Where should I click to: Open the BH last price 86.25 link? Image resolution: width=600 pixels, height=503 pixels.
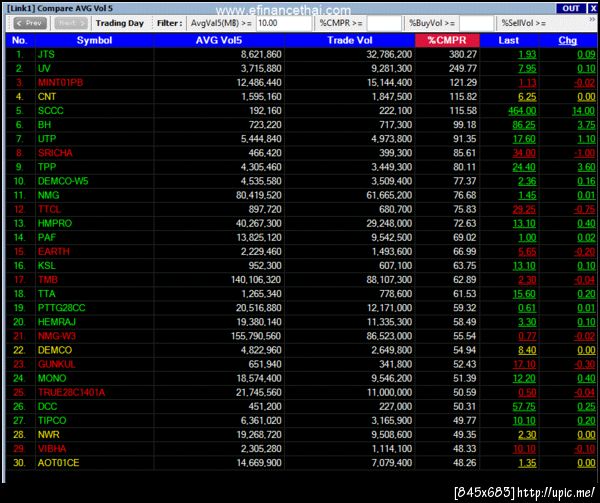[524, 125]
